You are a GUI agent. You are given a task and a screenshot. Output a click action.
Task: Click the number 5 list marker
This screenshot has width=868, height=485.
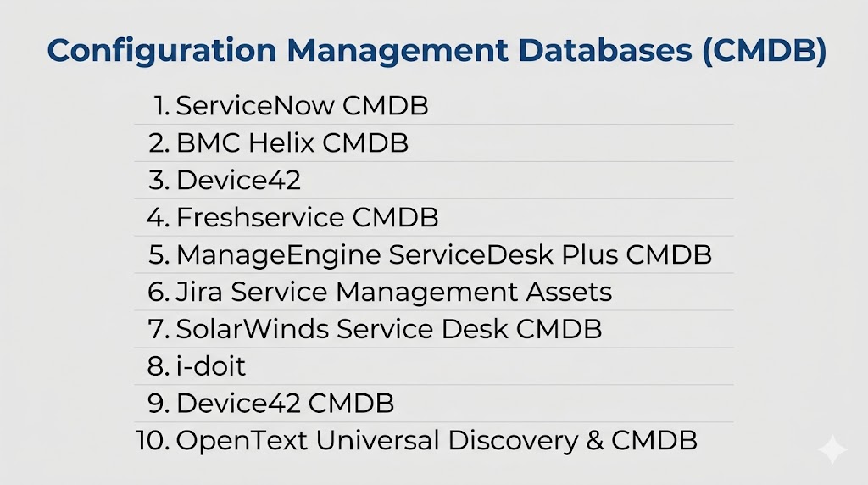tap(159, 255)
